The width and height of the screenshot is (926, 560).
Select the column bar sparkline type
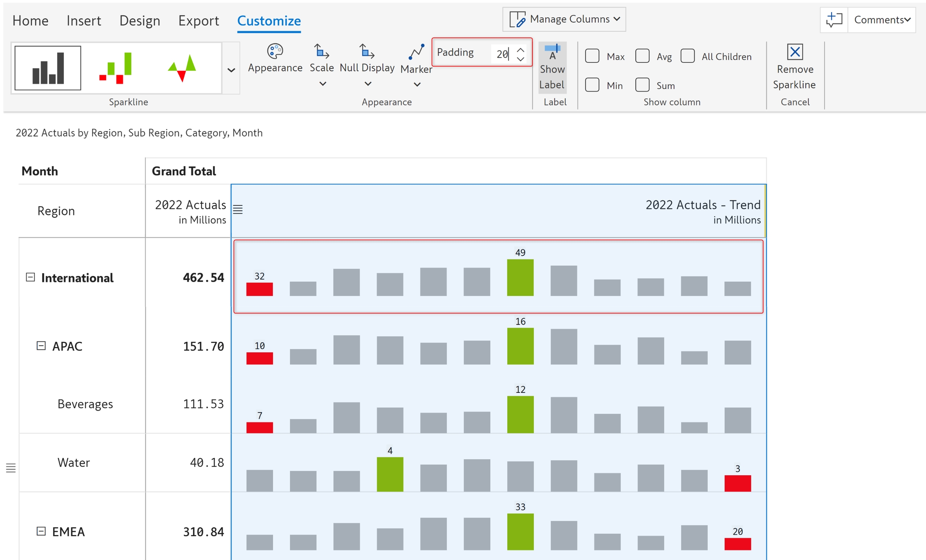[x=47, y=67]
